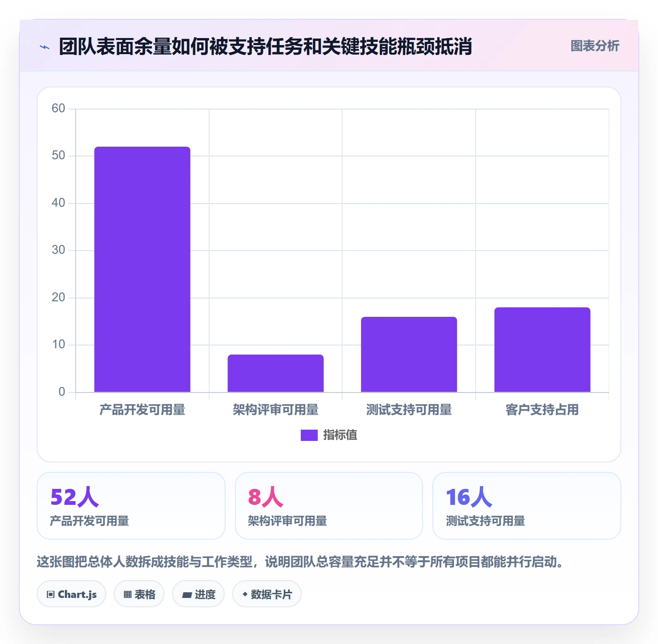Click the description sentence starting with 这张图把总体人数

tap(301, 562)
